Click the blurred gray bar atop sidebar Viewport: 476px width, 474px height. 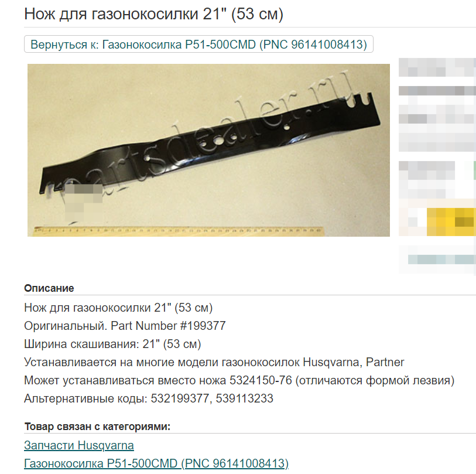click(437, 67)
